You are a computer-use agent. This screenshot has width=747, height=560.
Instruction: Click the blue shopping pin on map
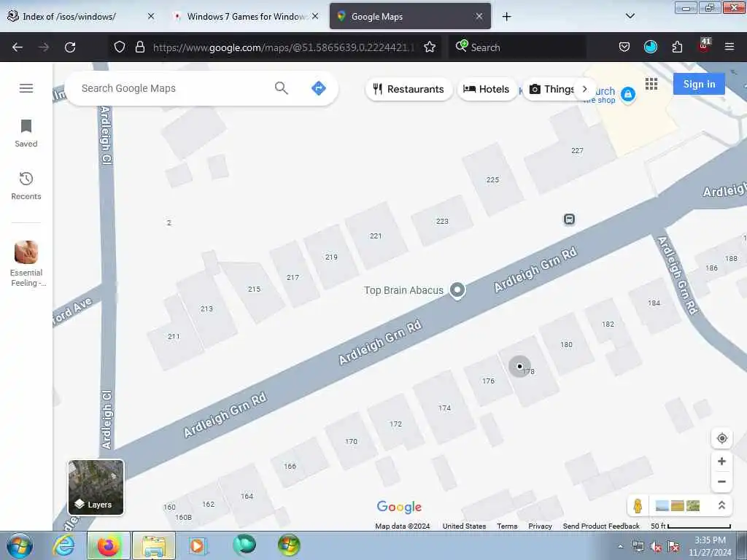click(x=628, y=94)
